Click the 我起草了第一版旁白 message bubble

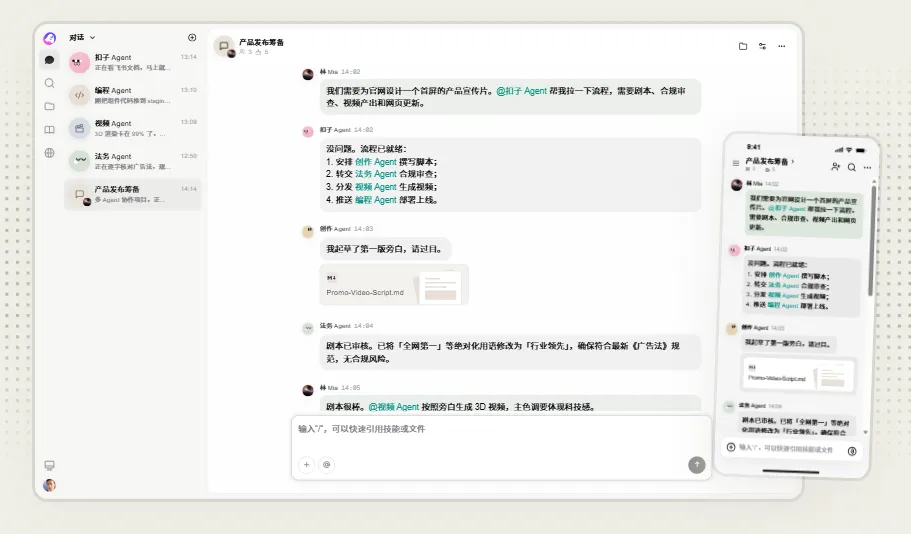pyautogui.click(x=386, y=249)
